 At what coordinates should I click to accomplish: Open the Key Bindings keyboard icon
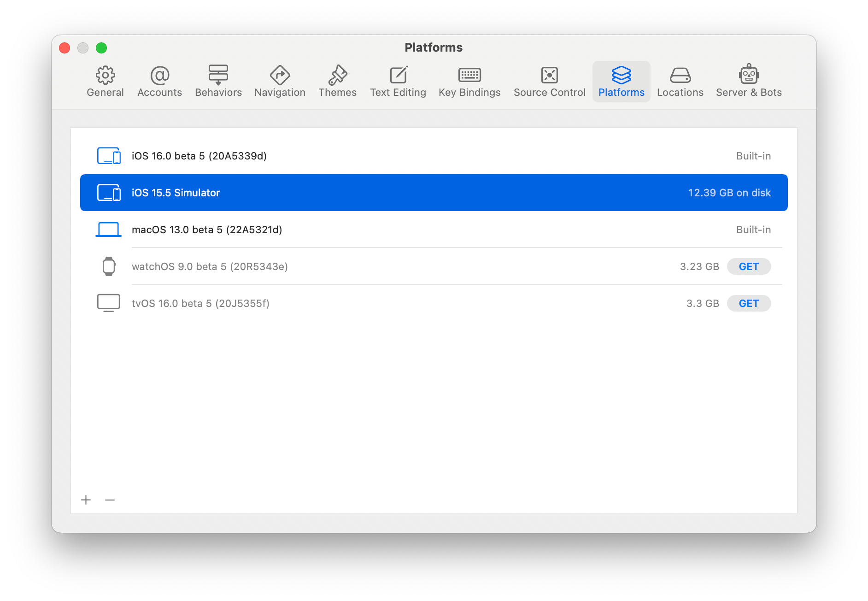pos(469,75)
